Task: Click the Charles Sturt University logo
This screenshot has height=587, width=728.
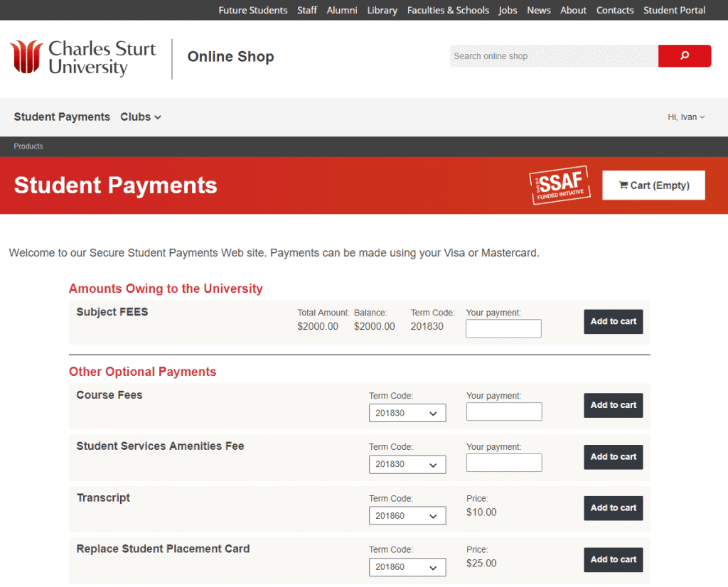Action: click(82, 55)
